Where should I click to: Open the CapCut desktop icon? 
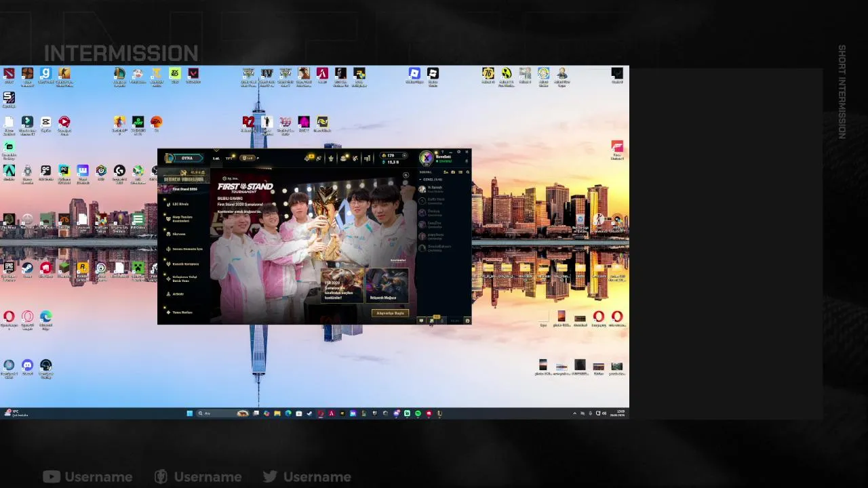pos(46,121)
